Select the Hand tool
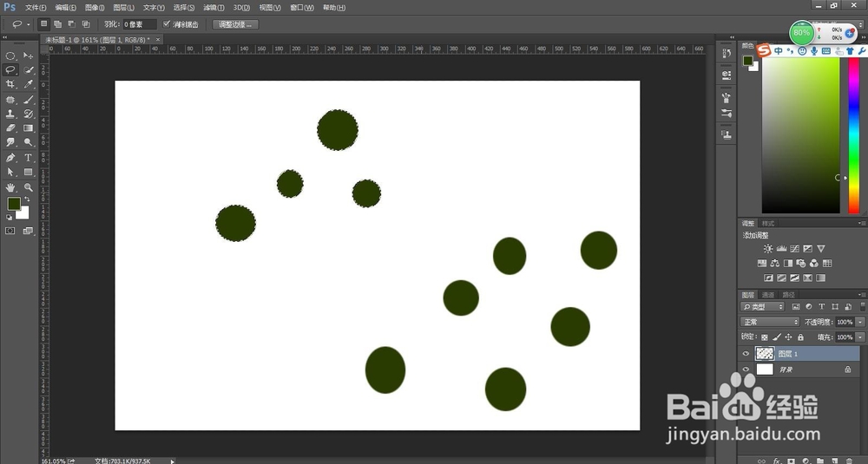 pos(10,187)
